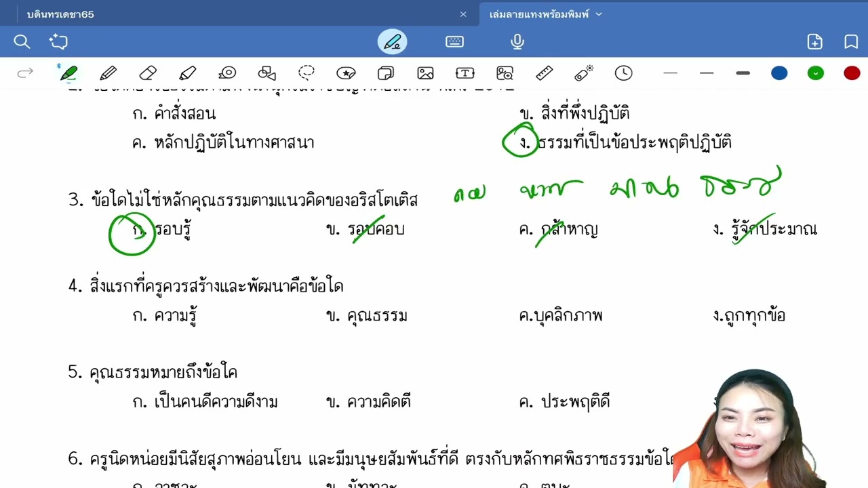Select the Highlighter tool
Image resolution: width=868 pixels, height=488 pixels.
click(188, 73)
